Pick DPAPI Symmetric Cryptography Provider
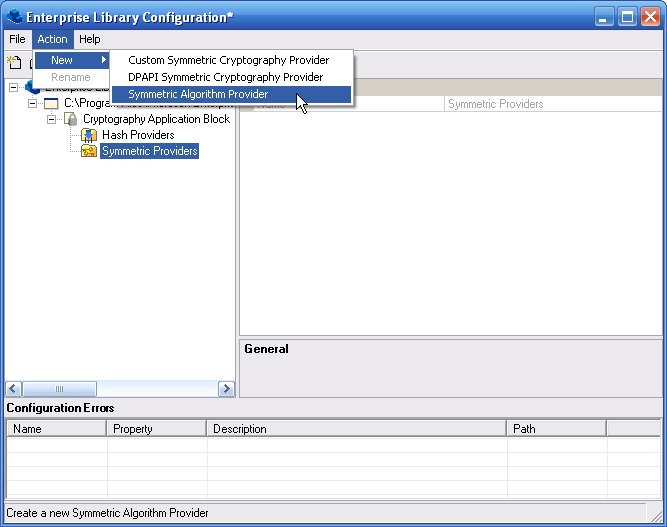 225,77
